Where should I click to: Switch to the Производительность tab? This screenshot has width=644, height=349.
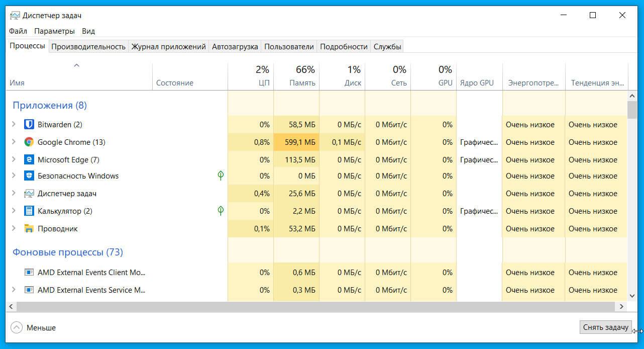(x=88, y=46)
